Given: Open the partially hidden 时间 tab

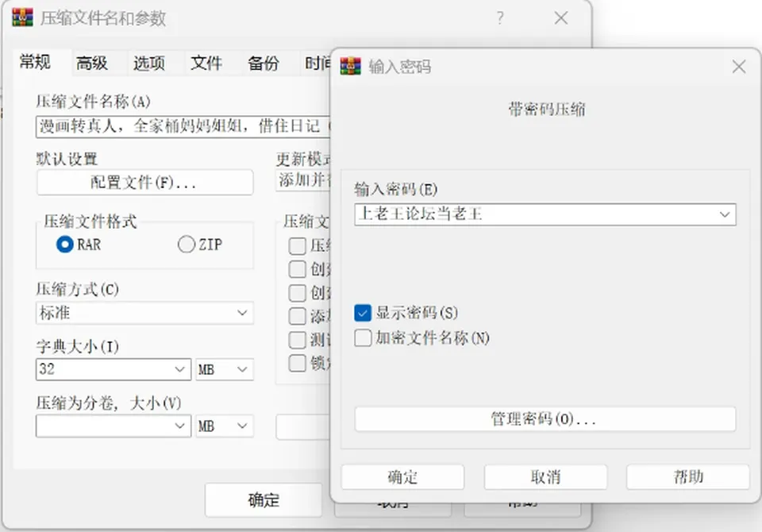Looking at the screenshot, I should (x=317, y=63).
